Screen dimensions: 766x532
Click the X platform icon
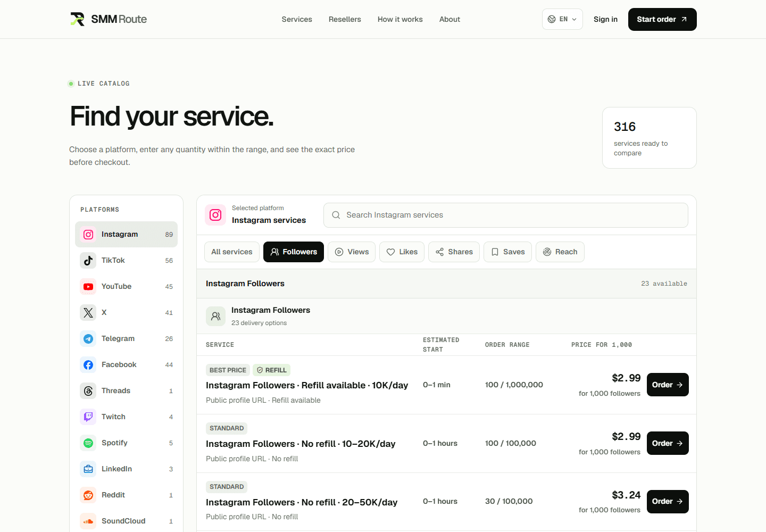coord(88,313)
